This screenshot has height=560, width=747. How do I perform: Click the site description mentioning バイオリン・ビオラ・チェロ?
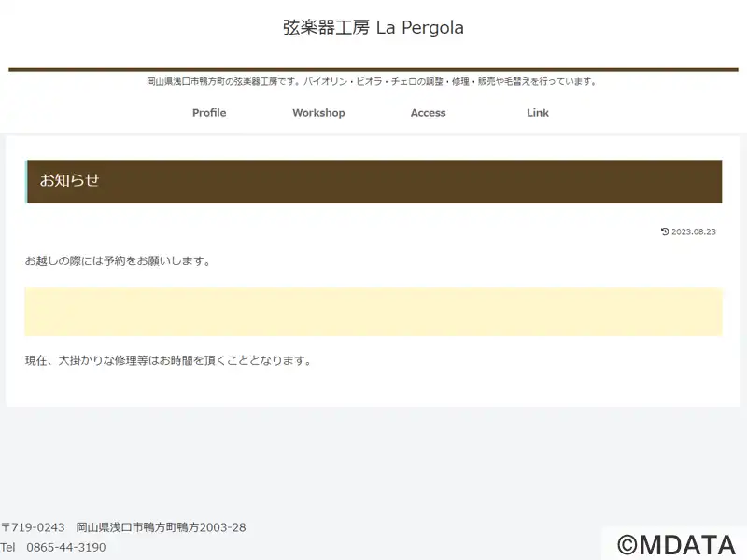coord(372,81)
